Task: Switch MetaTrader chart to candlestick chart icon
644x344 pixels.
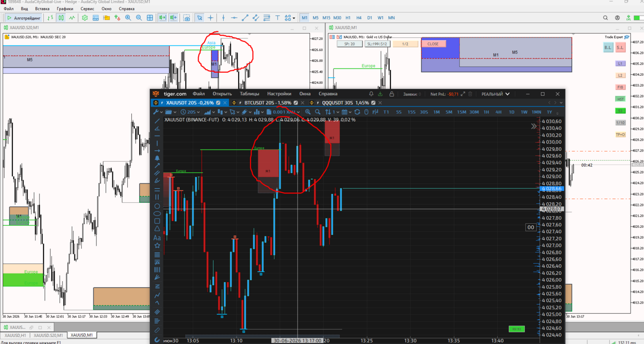Action: (x=61, y=18)
